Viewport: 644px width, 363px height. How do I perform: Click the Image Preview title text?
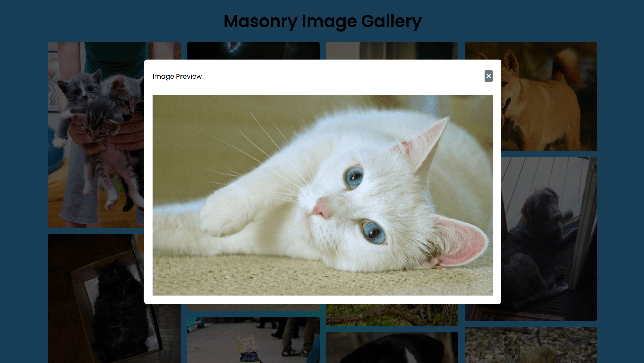coord(177,76)
